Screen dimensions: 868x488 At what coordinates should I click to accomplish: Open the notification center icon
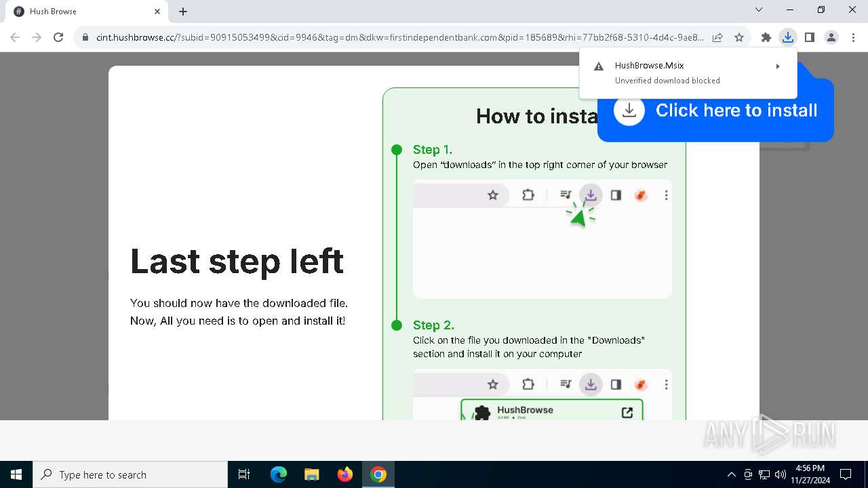coord(846,474)
